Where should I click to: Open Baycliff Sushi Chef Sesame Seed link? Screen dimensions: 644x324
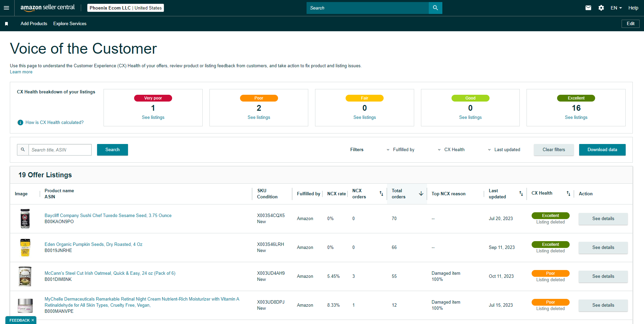coord(108,216)
